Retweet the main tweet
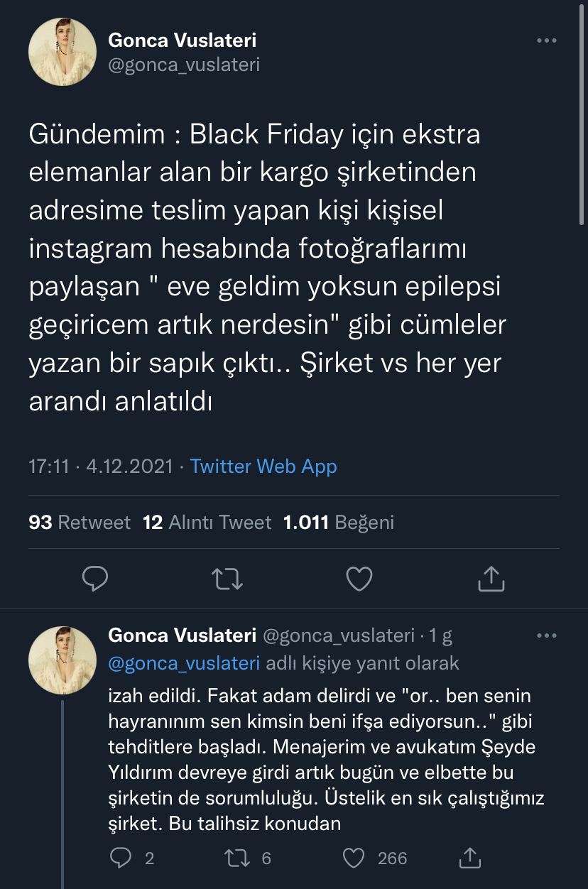This screenshot has width=588, height=889. [228, 579]
